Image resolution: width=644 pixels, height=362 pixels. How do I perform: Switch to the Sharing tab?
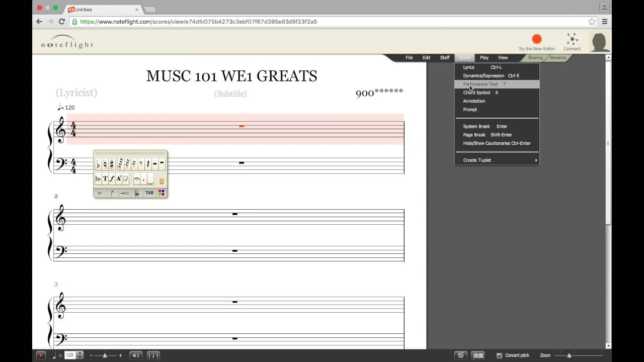click(535, 58)
